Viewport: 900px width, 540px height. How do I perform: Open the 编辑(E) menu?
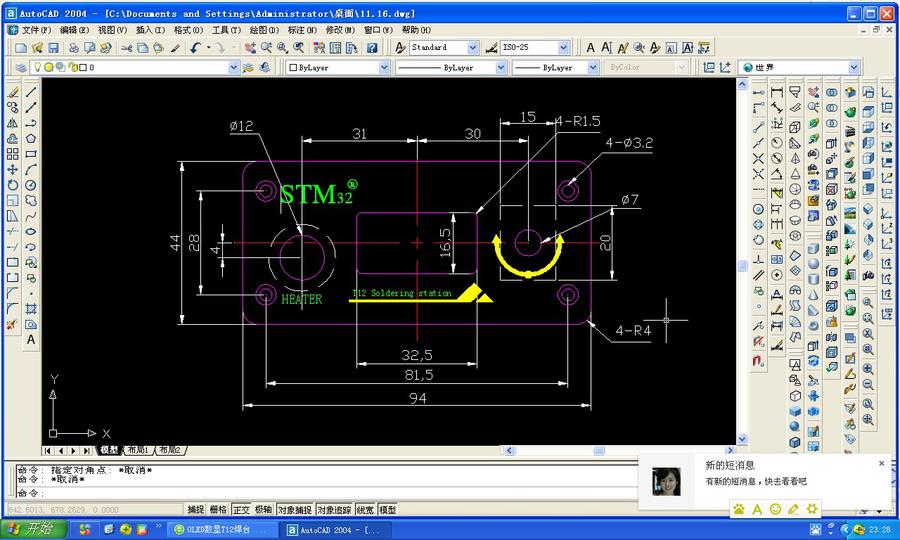click(x=75, y=30)
